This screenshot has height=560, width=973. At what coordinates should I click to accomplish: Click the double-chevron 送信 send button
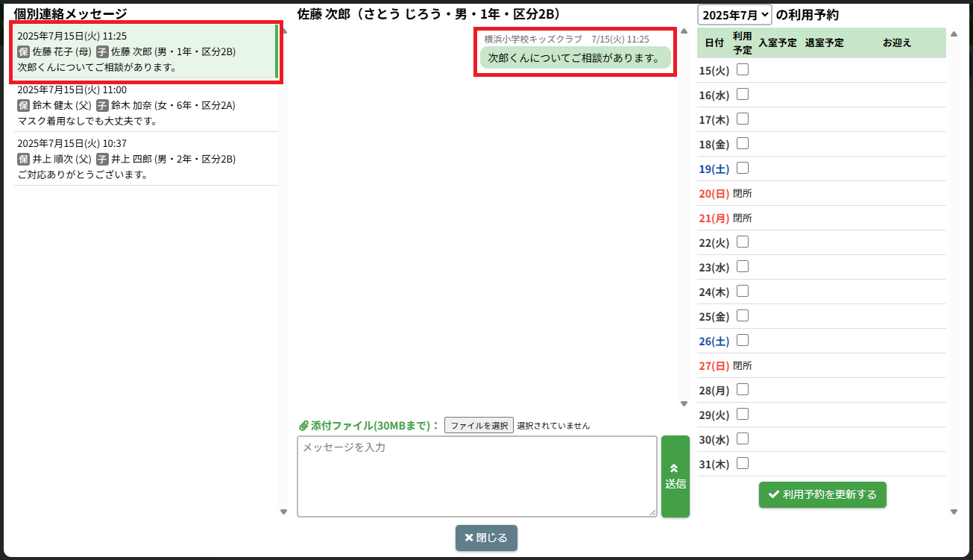675,476
